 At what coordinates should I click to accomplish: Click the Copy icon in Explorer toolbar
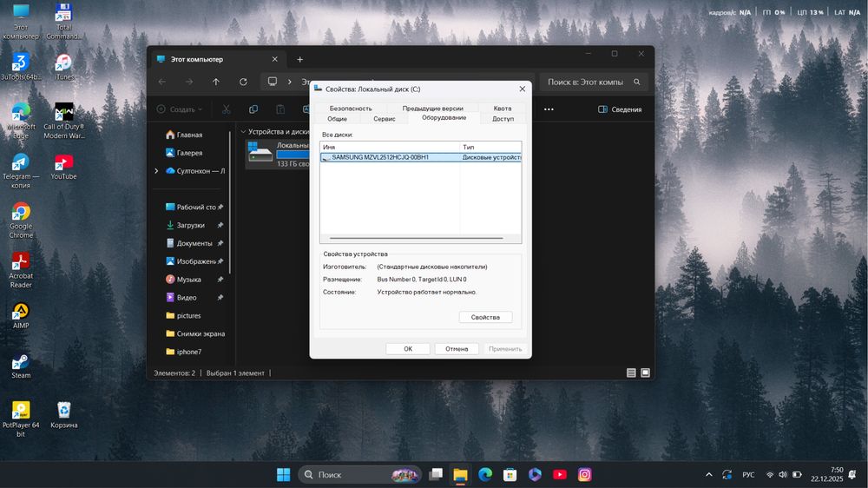tap(253, 109)
